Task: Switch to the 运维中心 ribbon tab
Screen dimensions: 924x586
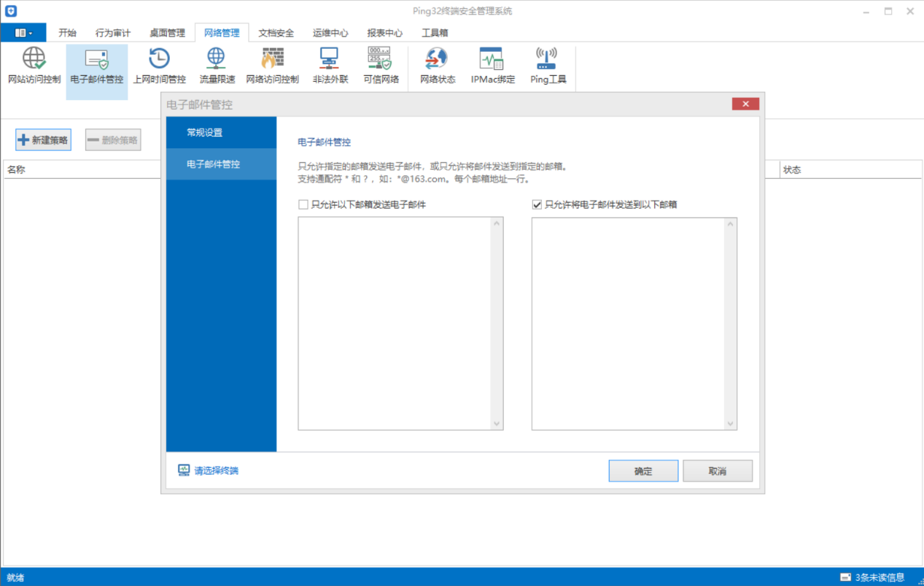Action: 330,33
